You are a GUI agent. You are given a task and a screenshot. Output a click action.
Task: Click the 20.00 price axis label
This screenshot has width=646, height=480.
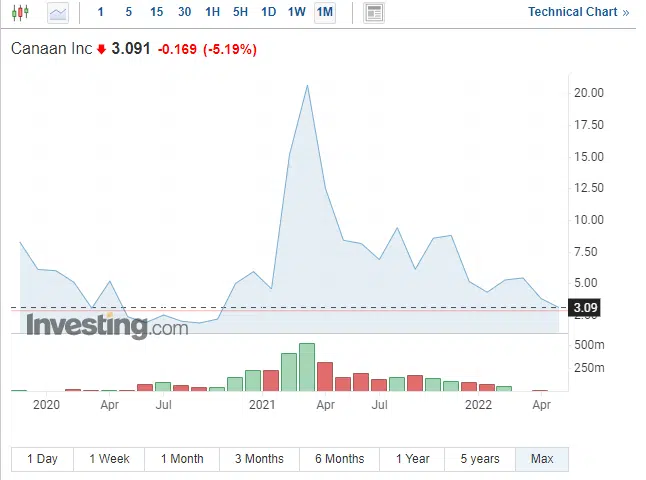(x=589, y=93)
